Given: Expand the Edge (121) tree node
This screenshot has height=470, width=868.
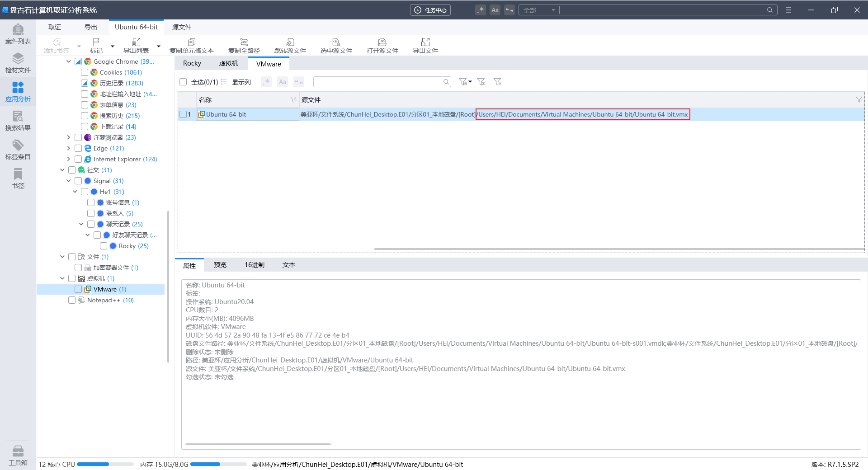Looking at the screenshot, I should tap(69, 148).
